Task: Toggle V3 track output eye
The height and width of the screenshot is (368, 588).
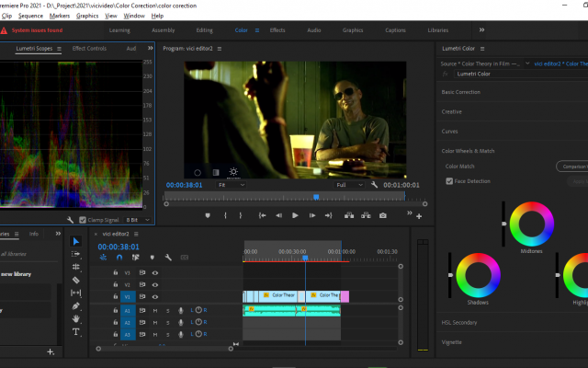Action: [x=155, y=272]
